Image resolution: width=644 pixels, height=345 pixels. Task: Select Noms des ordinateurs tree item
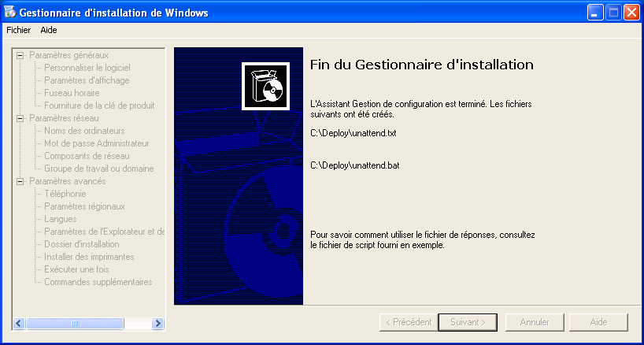[x=84, y=131]
